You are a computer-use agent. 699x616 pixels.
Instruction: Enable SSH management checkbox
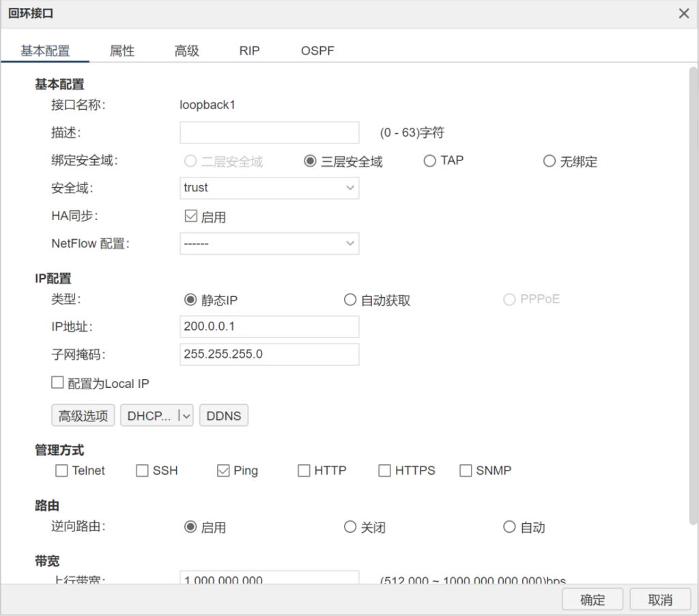pos(142,471)
